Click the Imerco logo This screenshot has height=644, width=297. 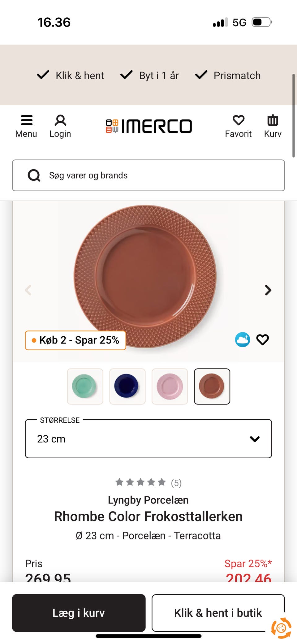[149, 126]
